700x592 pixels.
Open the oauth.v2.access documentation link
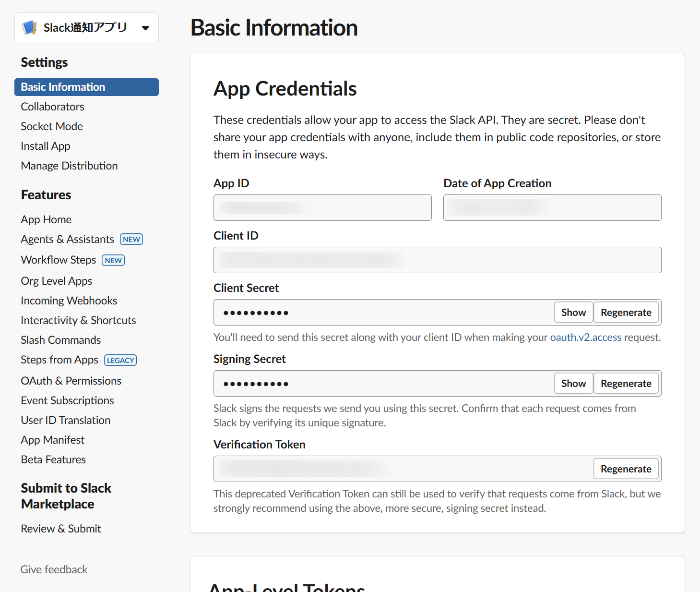586,338
